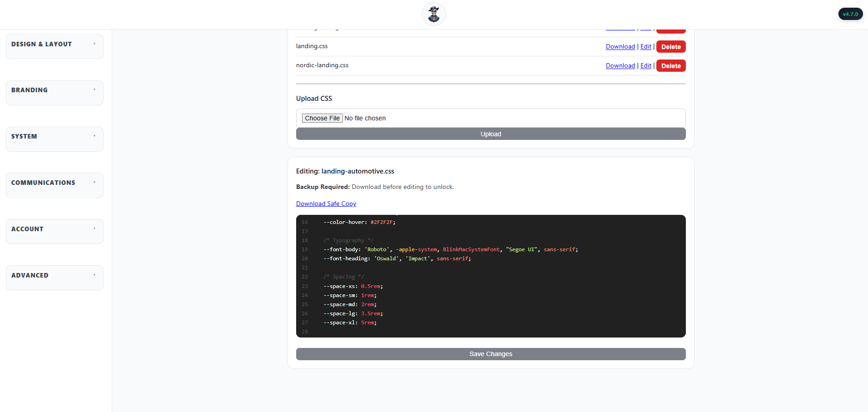Expand the Advanced section arrow
Image resolution: width=868 pixels, height=412 pixels.
pyautogui.click(x=94, y=275)
